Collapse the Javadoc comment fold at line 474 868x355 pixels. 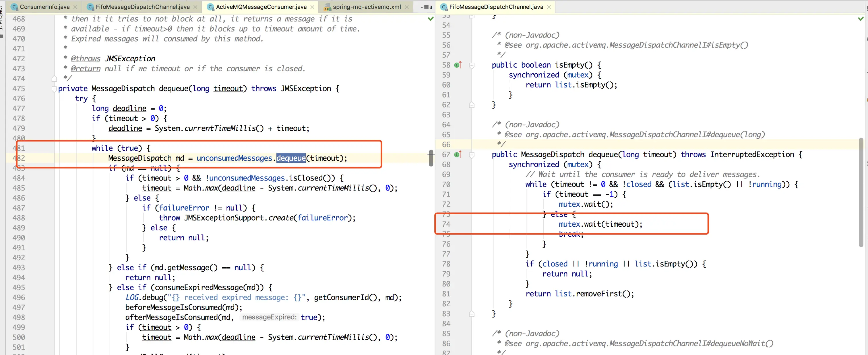coord(54,79)
